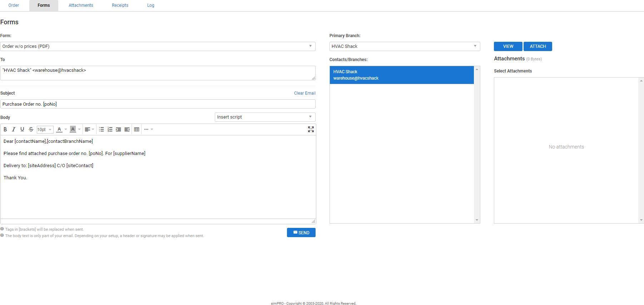Apply strikethrough formatting in body editor
644x305 pixels.
[31, 129]
